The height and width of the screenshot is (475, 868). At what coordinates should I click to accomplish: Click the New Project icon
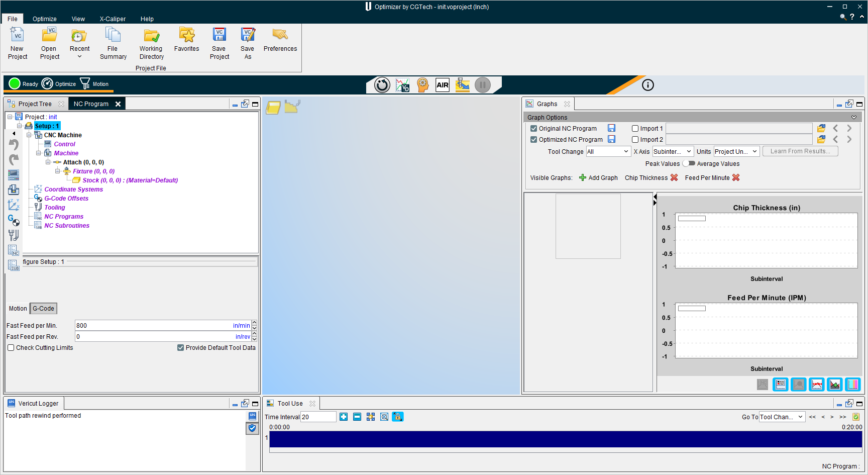coord(18,35)
